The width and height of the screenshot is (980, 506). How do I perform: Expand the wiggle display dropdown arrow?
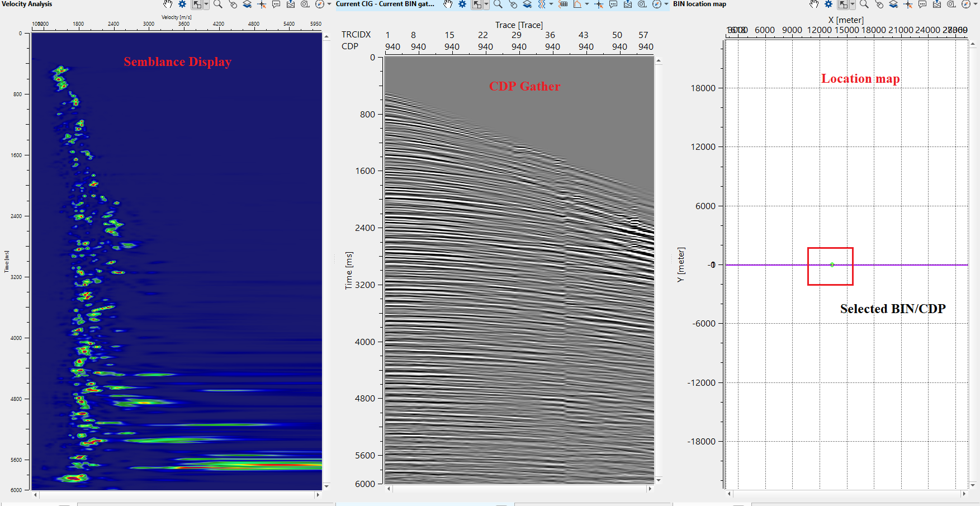click(x=551, y=4)
